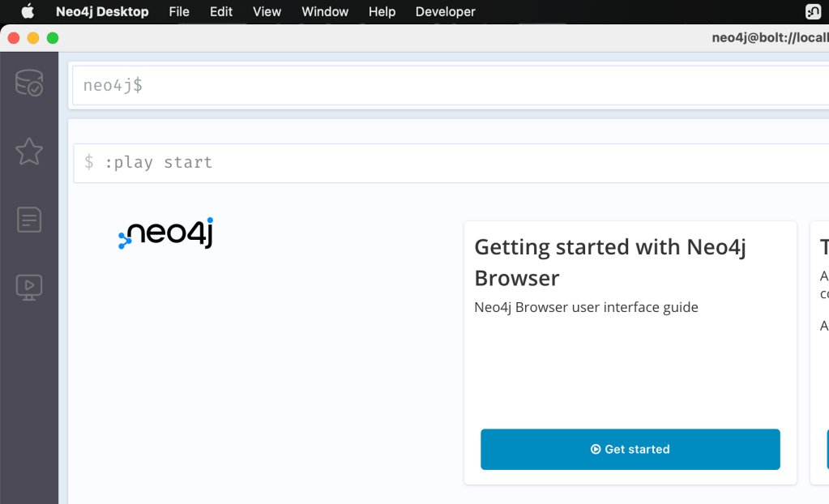Click the Neo4j logo in start frame
The height and width of the screenshot is (504, 829).
[166, 233]
